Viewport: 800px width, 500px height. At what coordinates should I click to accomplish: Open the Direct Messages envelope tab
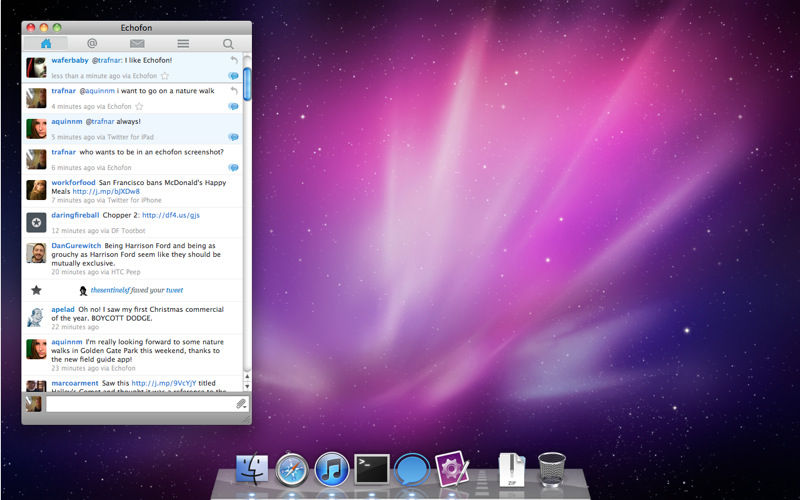[137, 43]
